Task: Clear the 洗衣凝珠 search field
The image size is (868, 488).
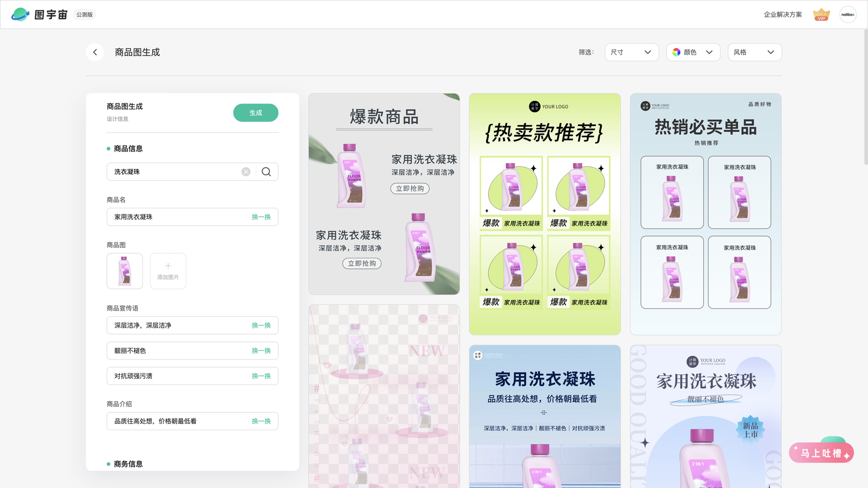Action: coord(246,172)
